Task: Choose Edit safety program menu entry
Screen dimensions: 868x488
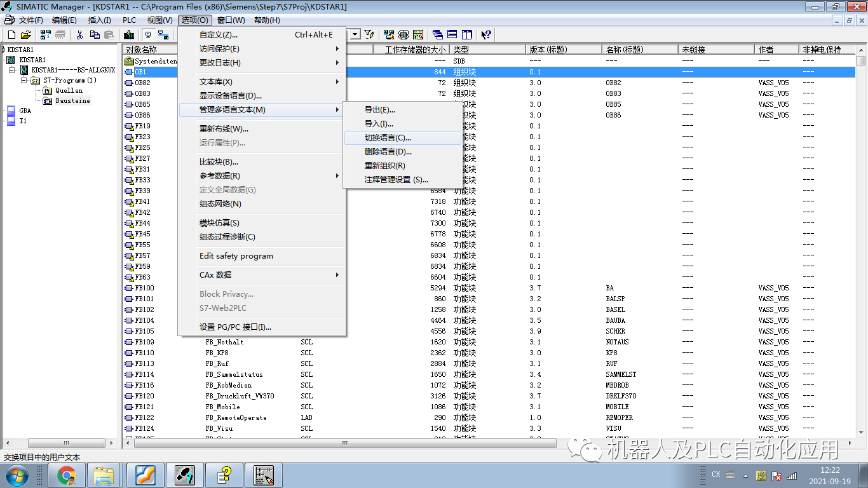Action: tap(262, 256)
